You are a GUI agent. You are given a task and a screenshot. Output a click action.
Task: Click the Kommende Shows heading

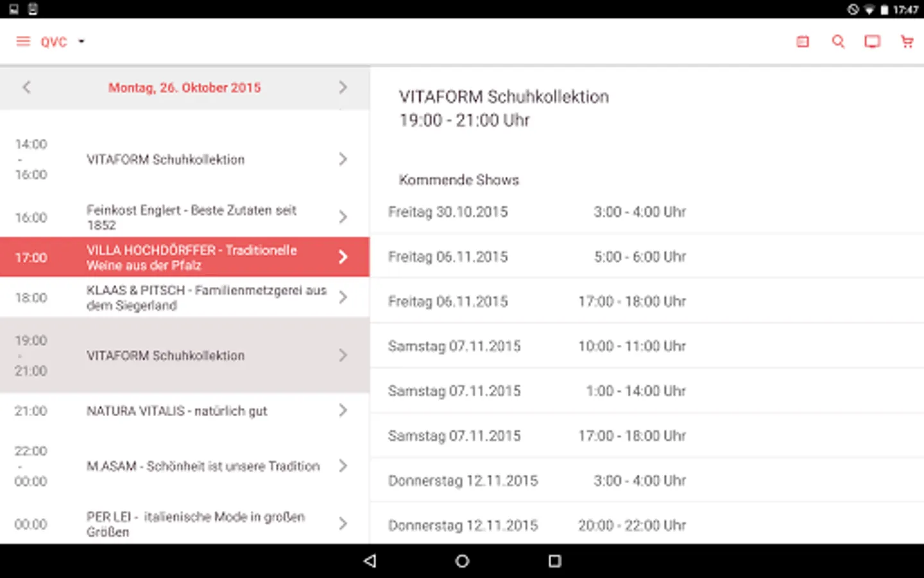point(459,180)
